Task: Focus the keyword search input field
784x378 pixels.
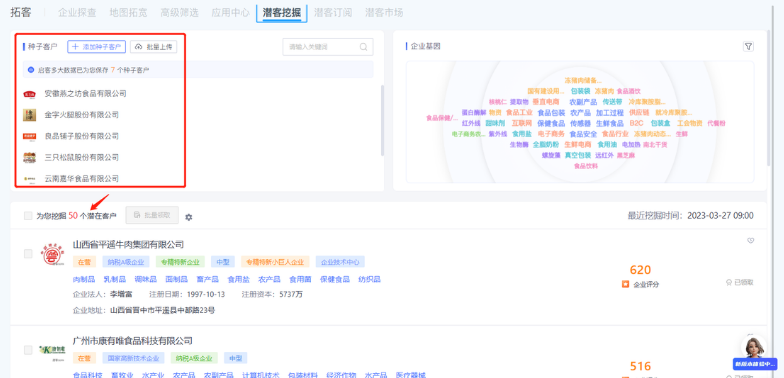Action: tap(328, 47)
